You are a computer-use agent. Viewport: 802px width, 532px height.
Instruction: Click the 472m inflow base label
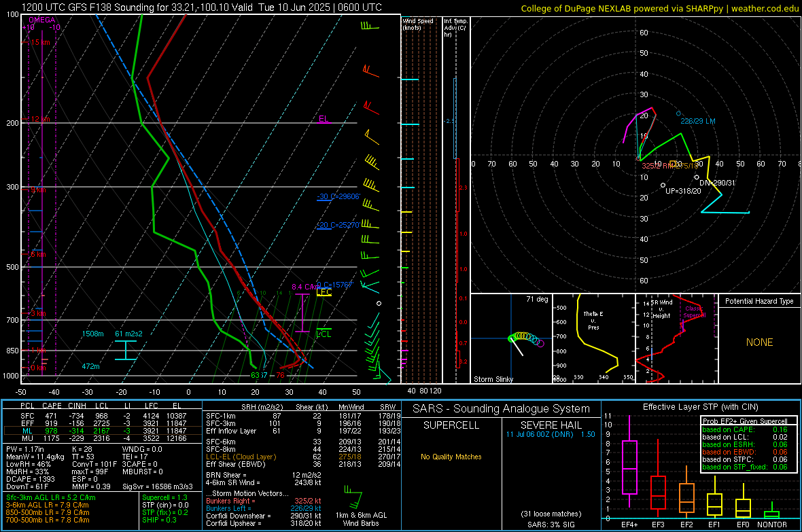coord(90,366)
